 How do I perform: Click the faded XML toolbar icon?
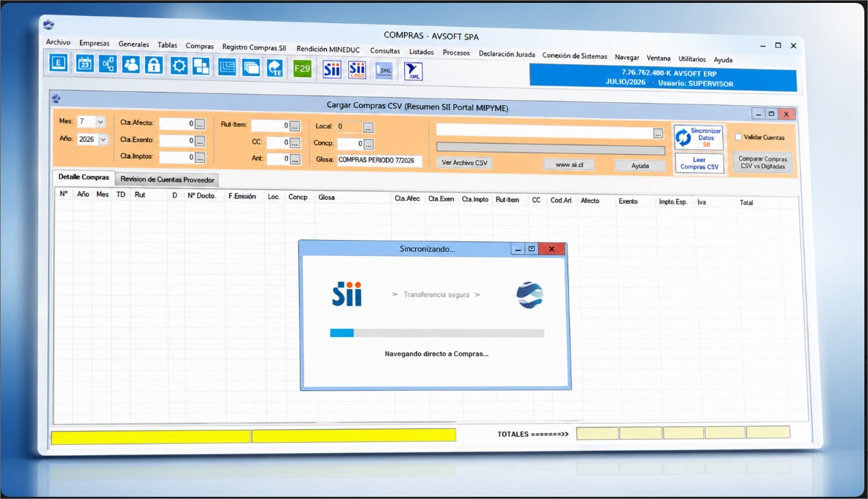pyautogui.click(x=384, y=70)
